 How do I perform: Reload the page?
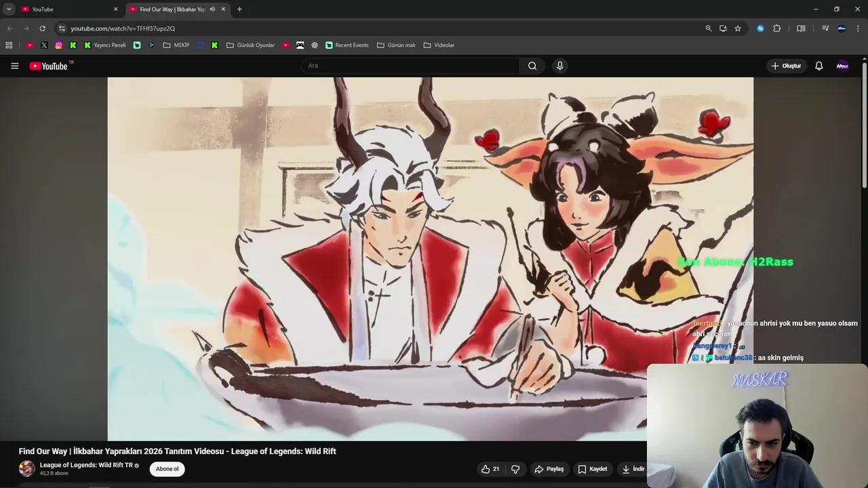[42, 28]
